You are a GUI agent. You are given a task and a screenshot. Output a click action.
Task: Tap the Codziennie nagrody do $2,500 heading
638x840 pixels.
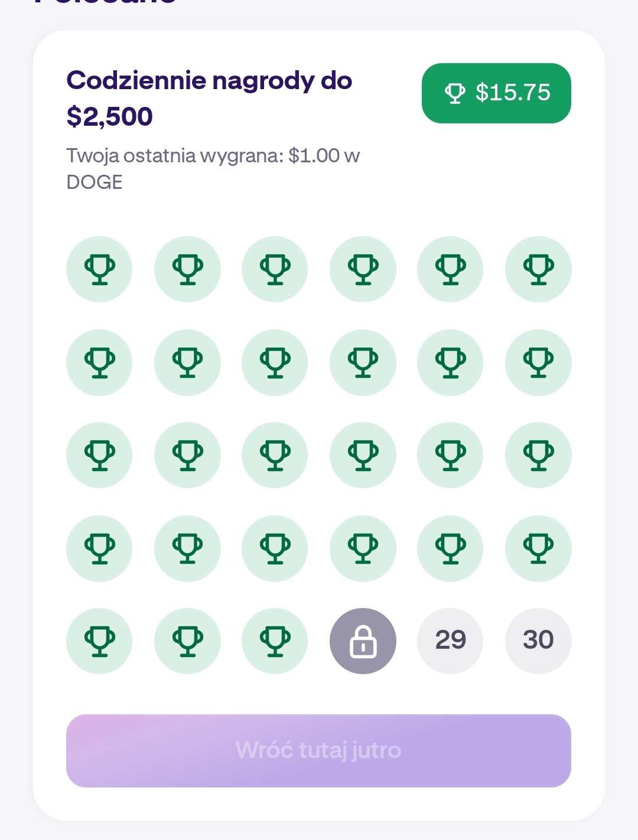209,99
